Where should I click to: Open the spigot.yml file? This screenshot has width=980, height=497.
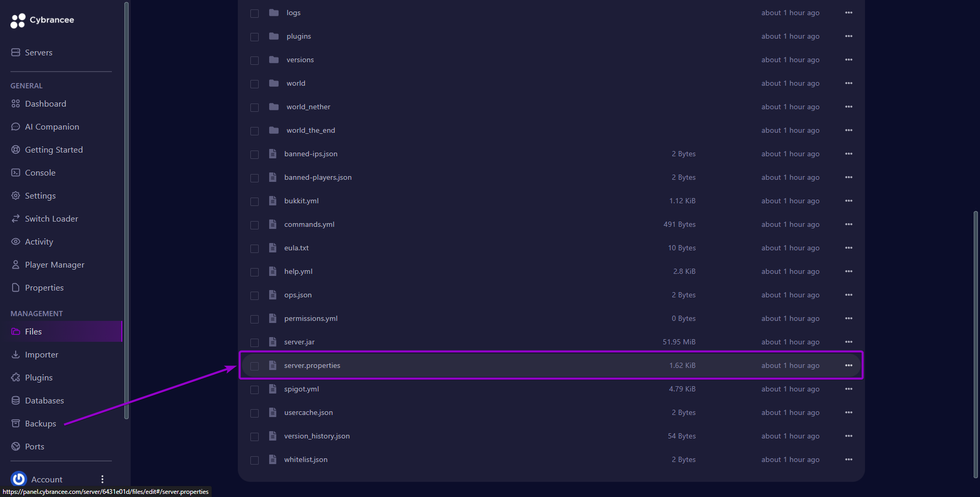(302, 389)
